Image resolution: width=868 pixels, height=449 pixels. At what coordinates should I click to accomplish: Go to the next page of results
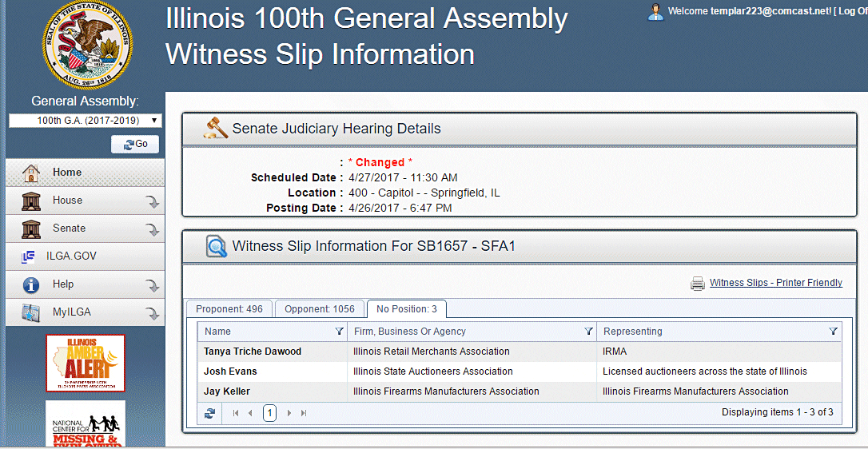(x=289, y=413)
